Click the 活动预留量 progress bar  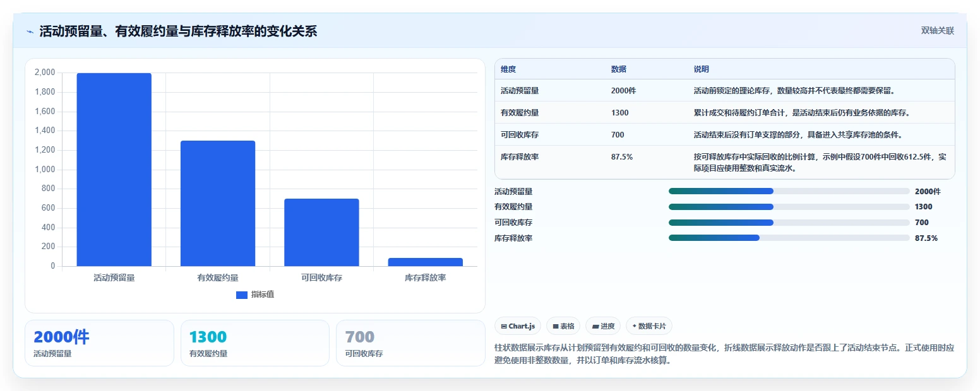click(x=789, y=191)
